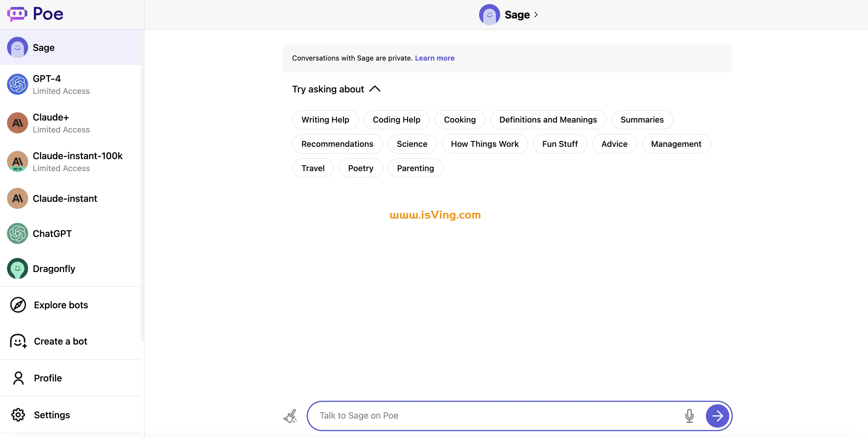Click the Claude-instant bot icon

pos(17,198)
